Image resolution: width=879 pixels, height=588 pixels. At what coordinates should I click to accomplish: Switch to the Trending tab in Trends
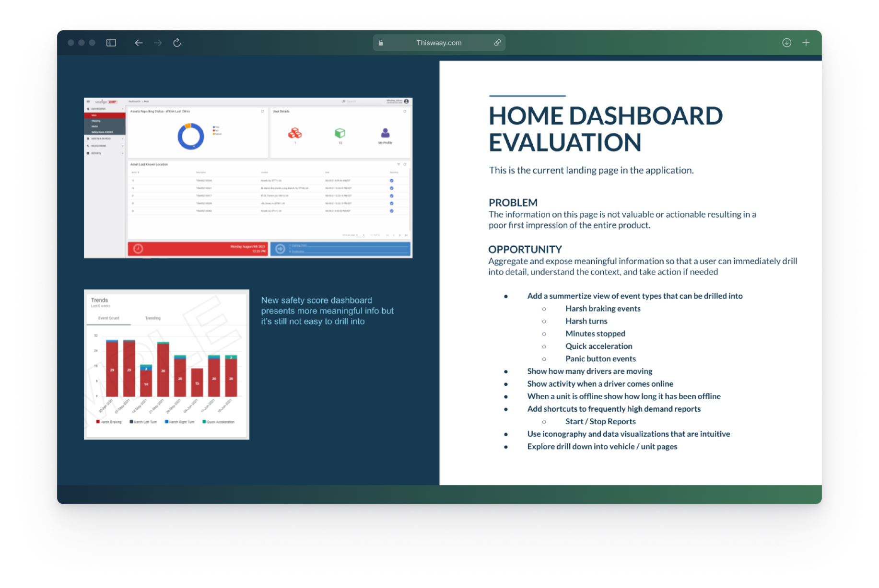pyautogui.click(x=153, y=318)
